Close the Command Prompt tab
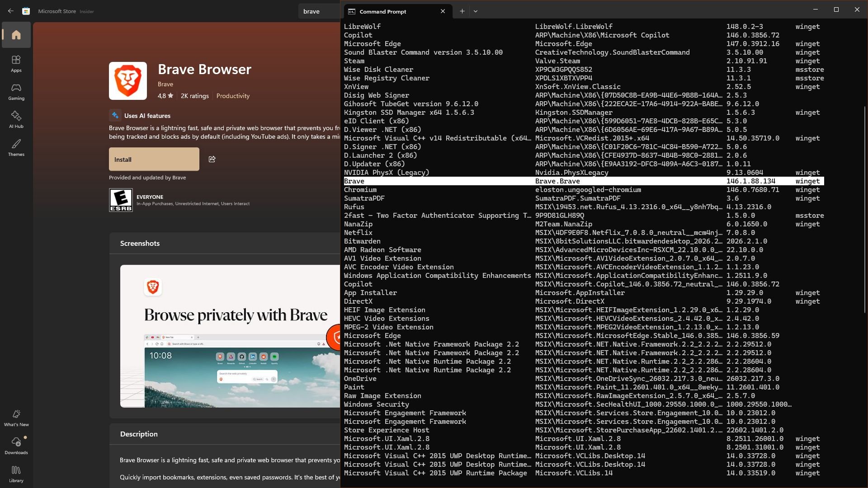The width and height of the screenshot is (868, 488). 443,11
